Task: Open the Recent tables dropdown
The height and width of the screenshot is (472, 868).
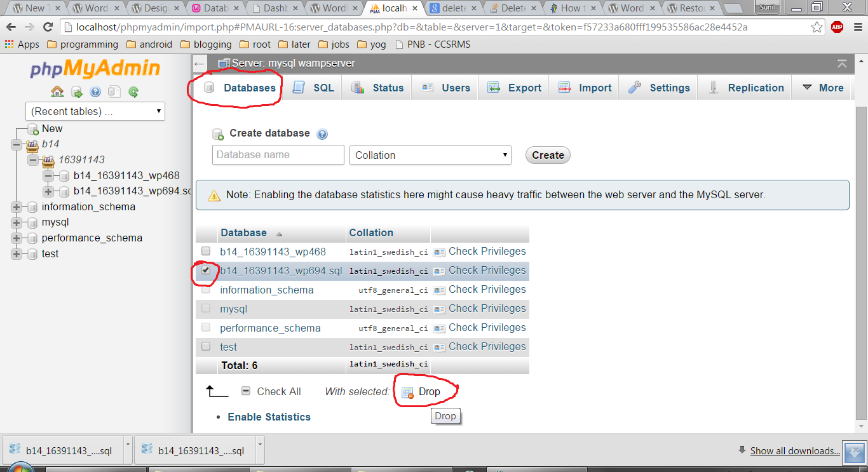Action: [95, 111]
